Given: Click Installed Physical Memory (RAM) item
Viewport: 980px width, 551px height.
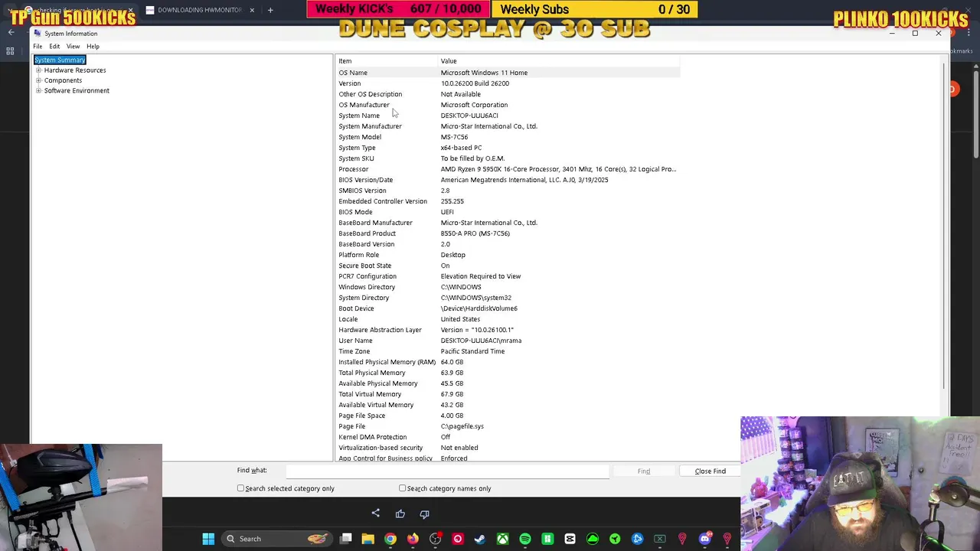Looking at the screenshot, I should (x=387, y=362).
